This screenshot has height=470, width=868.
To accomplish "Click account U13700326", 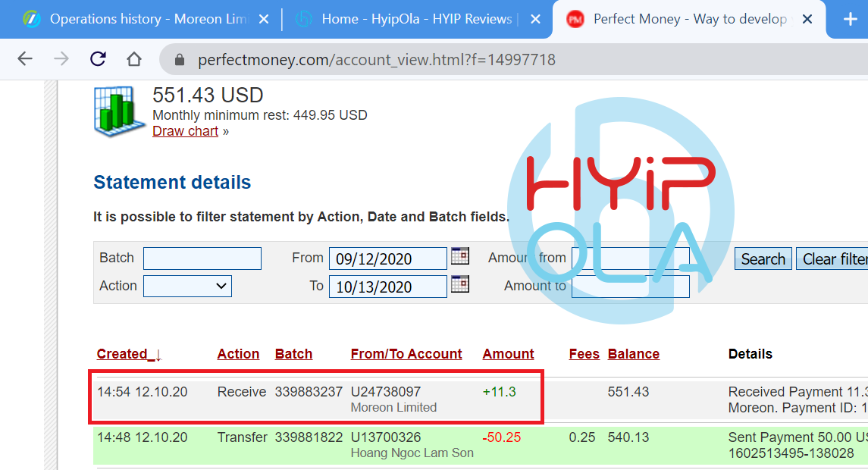I will [386, 437].
